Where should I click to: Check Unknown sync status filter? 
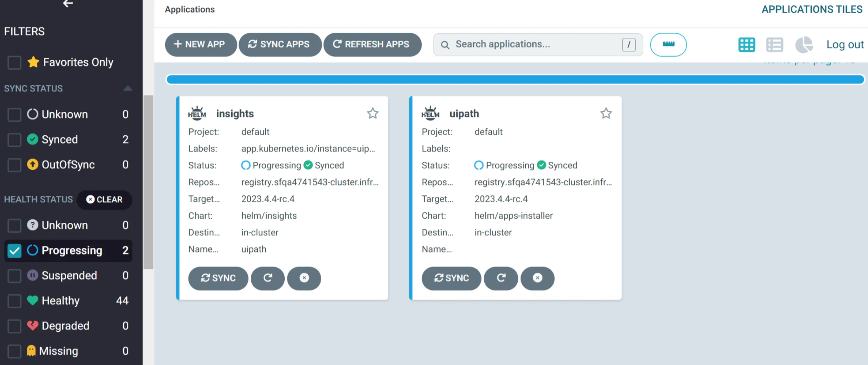[x=14, y=114]
